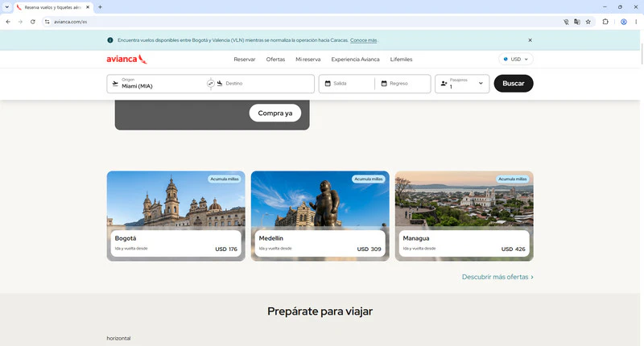Open the Mi reserva menu
Viewport: 644px width, 346px height.
[x=308, y=59]
